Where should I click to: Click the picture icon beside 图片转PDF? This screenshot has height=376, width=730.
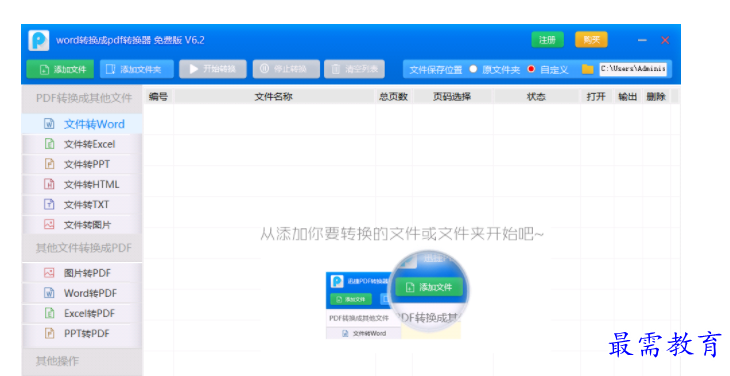pos(49,273)
